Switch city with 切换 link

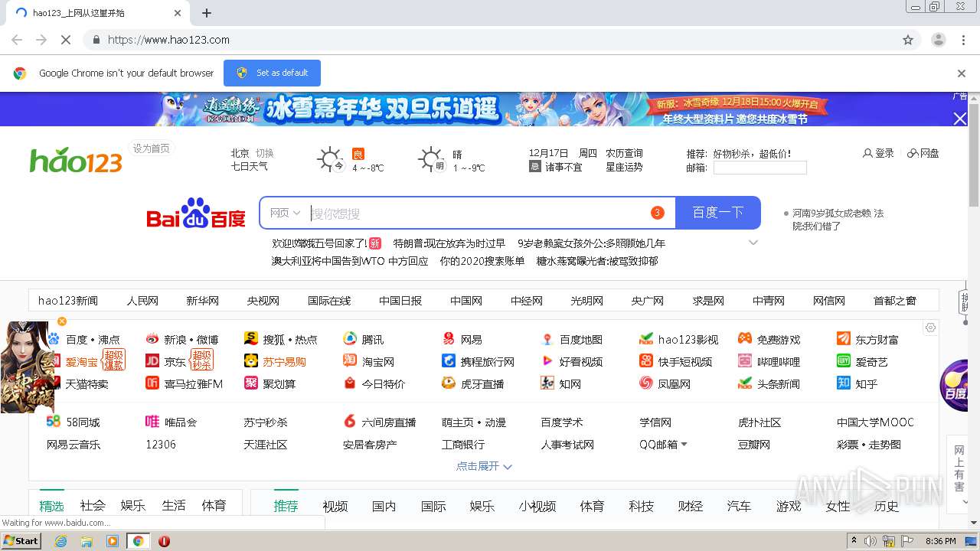pyautogui.click(x=265, y=153)
